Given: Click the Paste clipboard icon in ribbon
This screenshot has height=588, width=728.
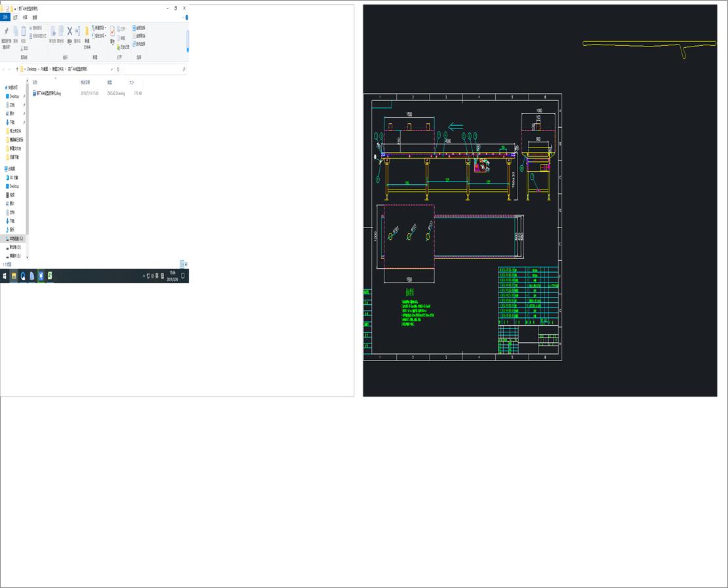Looking at the screenshot, I should (x=23, y=31).
